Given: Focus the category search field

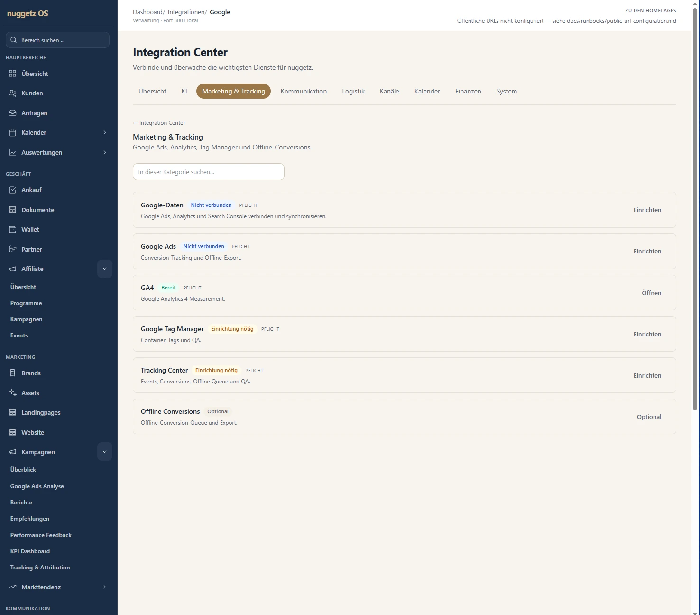Looking at the screenshot, I should [x=209, y=172].
